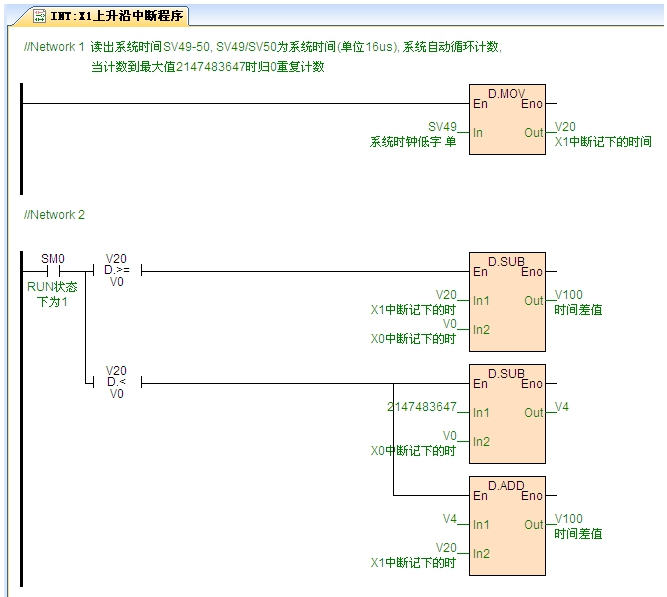Click the V20 In2 operand of D.ADD
Screen dimensions: 667x597
pos(445,548)
